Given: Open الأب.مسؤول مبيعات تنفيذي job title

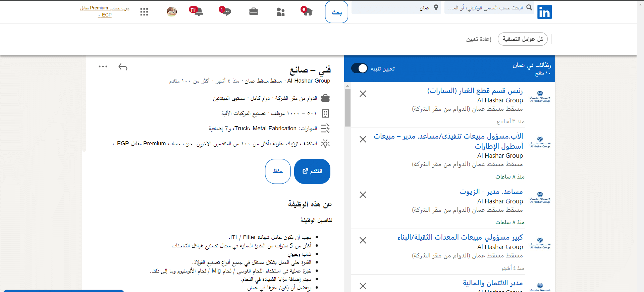Looking at the screenshot, I should [x=448, y=141].
